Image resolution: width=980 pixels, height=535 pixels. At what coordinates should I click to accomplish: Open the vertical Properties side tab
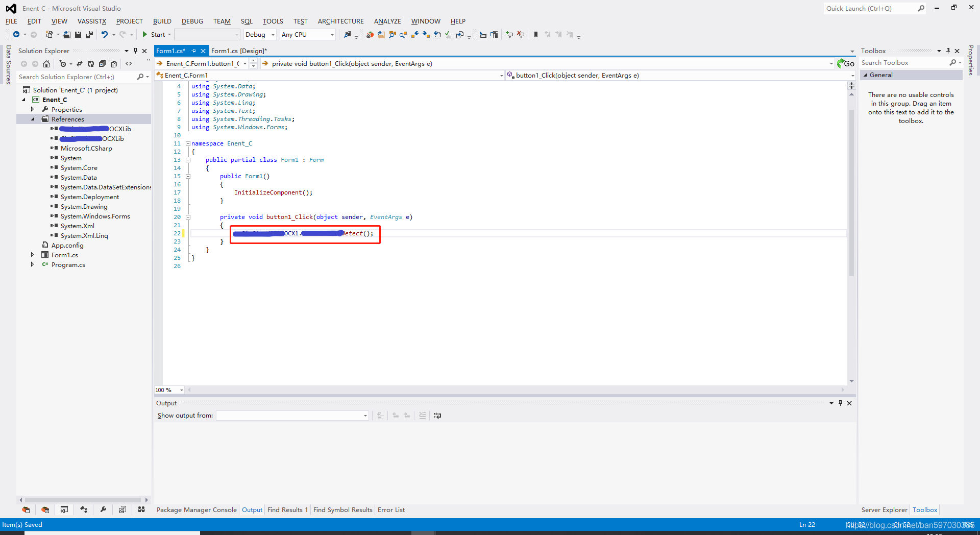click(971, 60)
